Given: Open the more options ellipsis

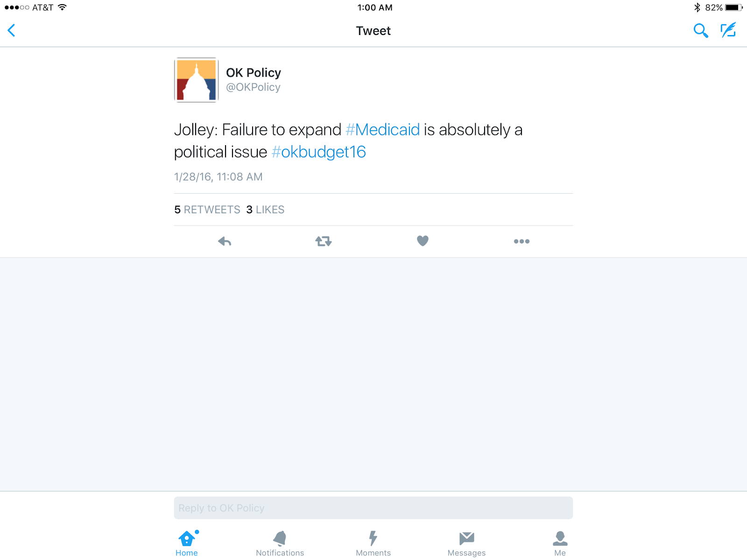Looking at the screenshot, I should tap(521, 241).
